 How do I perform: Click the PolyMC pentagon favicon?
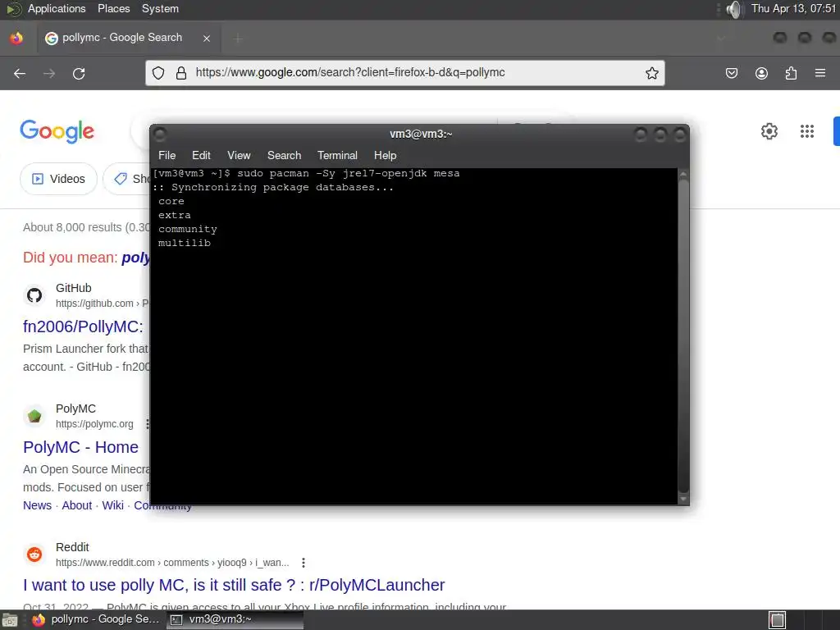tap(34, 416)
